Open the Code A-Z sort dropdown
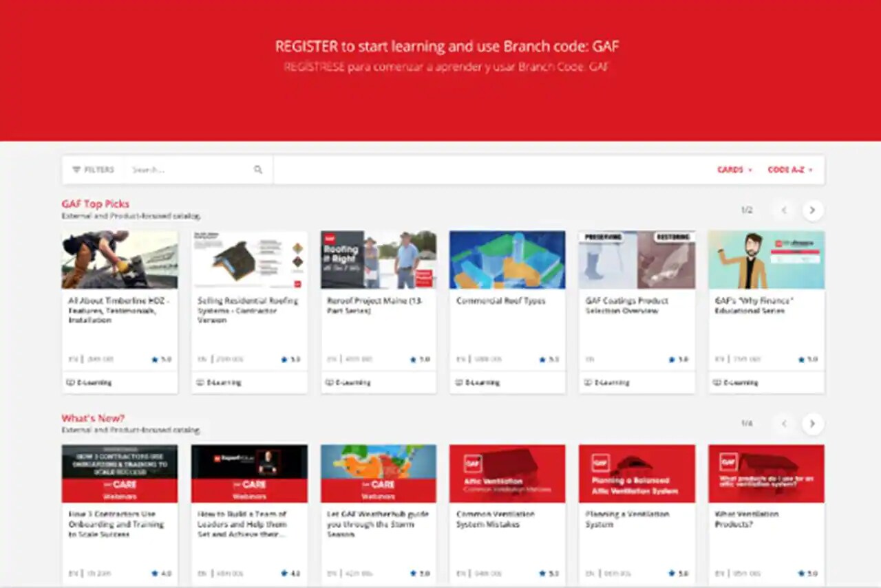Screen dimensions: 881x588 pyautogui.click(x=789, y=170)
